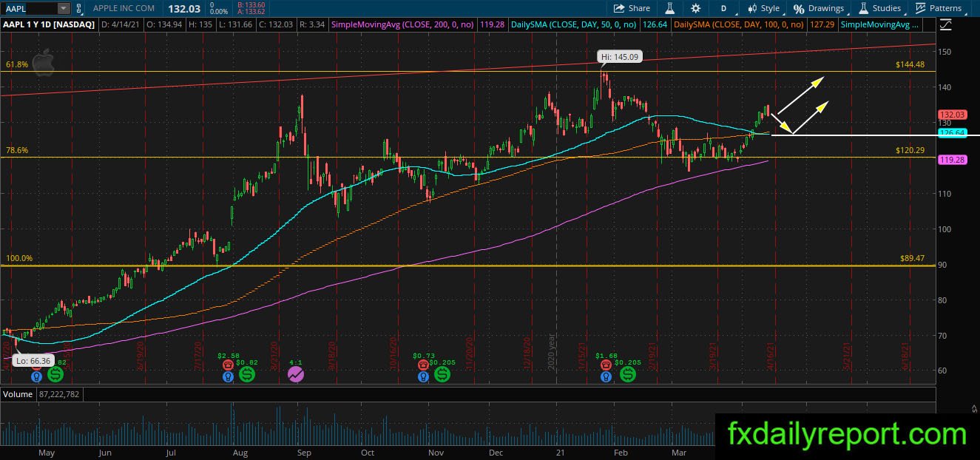Click the Volume study label
This screenshot has height=460, width=980.
18,394
